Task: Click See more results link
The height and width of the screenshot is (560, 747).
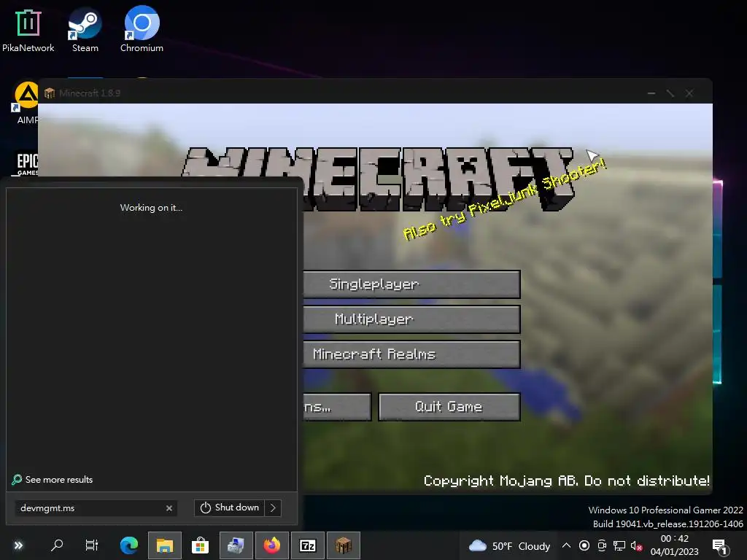Action: [53, 480]
